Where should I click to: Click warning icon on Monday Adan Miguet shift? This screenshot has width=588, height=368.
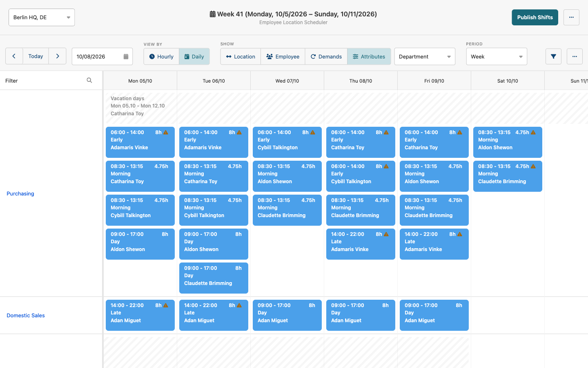point(166,305)
